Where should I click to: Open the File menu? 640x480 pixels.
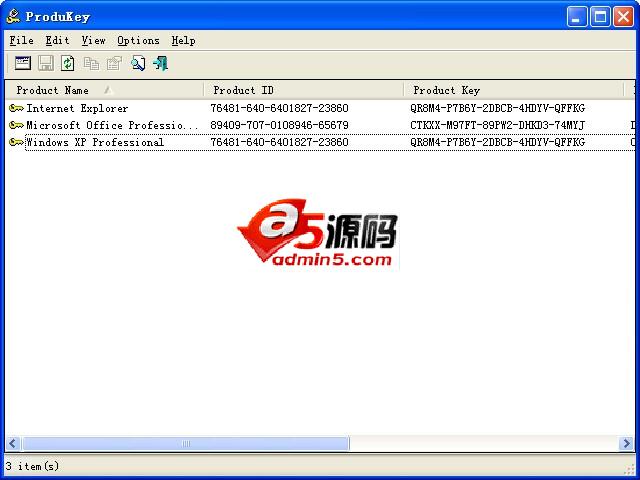coord(21,40)
